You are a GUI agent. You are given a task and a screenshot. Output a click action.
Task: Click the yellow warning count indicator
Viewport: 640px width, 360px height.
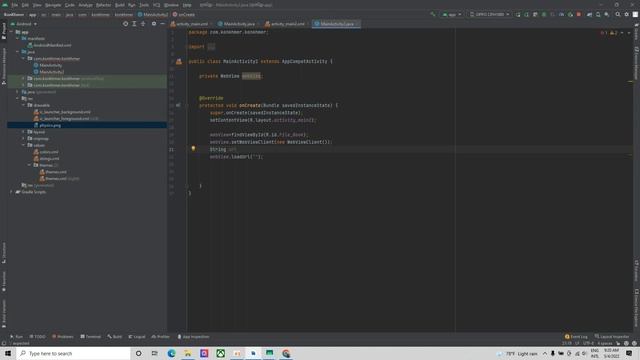click(x=613, y=33)
